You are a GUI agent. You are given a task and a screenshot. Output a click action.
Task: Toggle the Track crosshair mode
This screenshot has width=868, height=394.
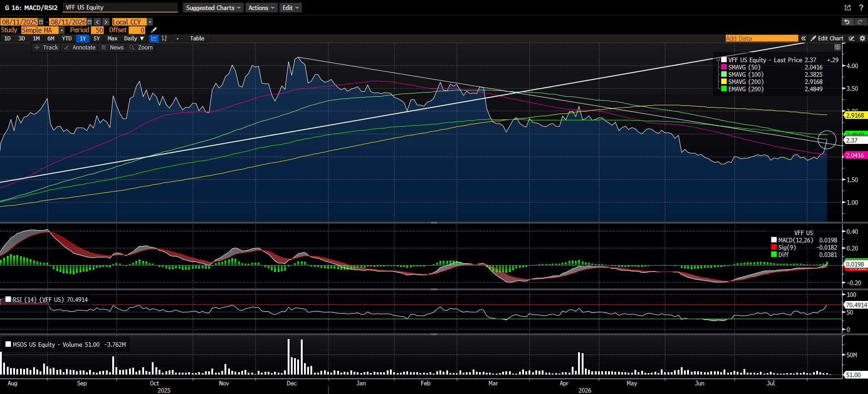[46, 48]
